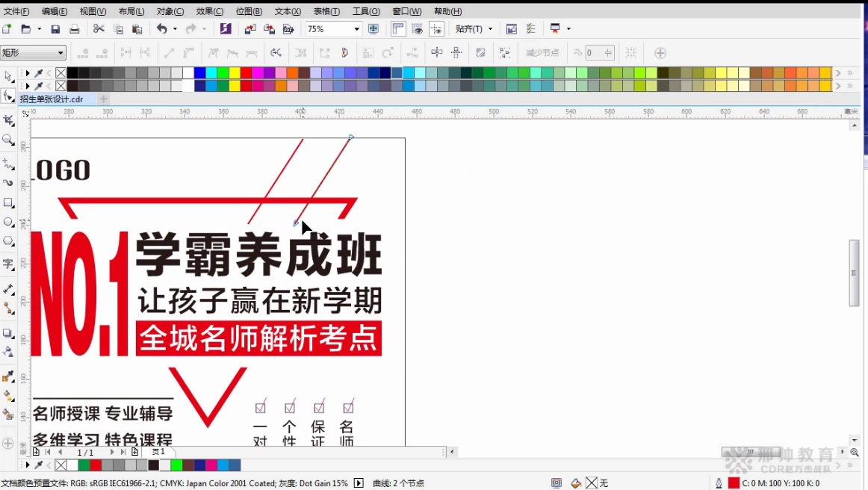Select the Ellipse tool
This screenshot has width=868, height=490.
(9, 221)
